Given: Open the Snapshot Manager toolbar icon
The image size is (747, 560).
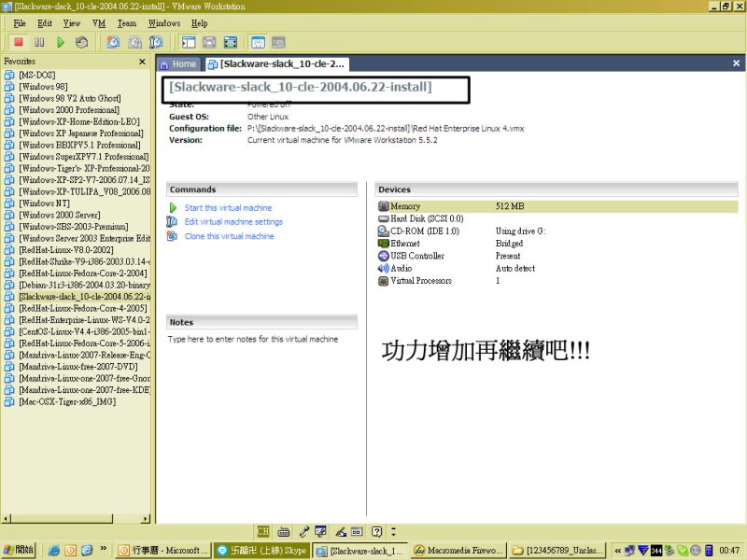Looking at the screenshot, I should pyautogui.click(x=156, y=42).
